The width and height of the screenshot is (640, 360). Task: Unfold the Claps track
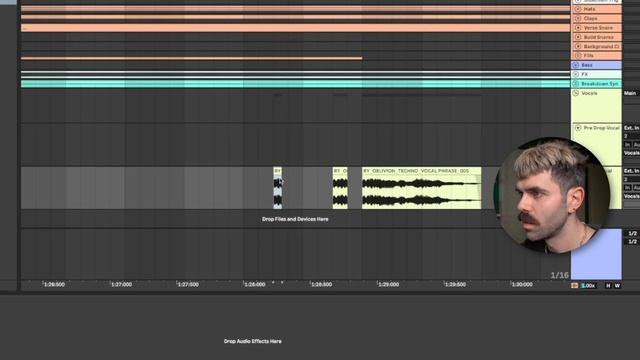(x=578, y=18)
